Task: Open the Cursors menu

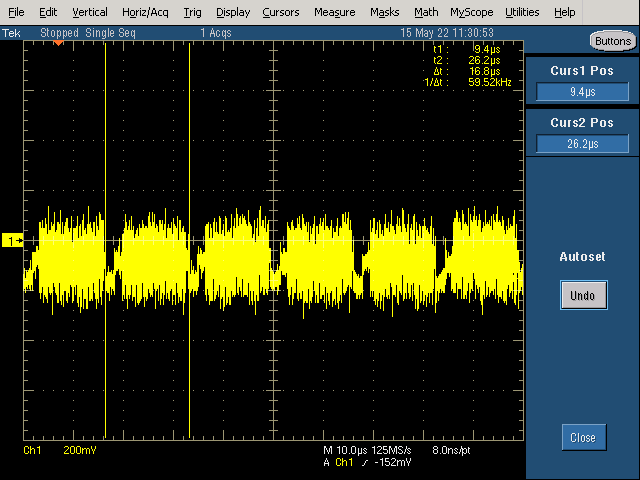Action: [x=281, y=12]
